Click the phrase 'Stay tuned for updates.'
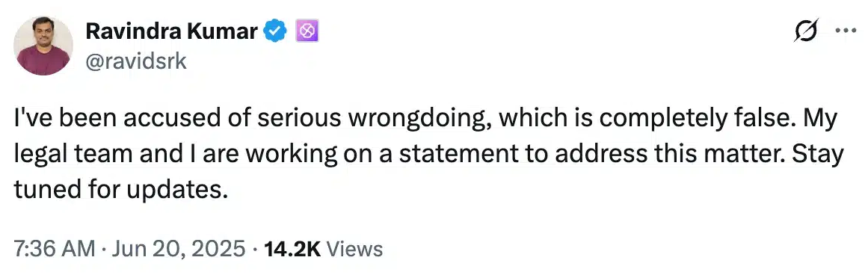The height and width of the screenshot is (275, 868). 428,172
